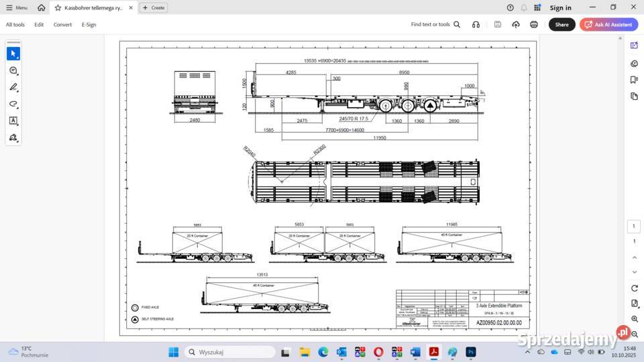
Task: Go to previous page with up chevron
Action: pyautogui.click(x=634, y=257)
